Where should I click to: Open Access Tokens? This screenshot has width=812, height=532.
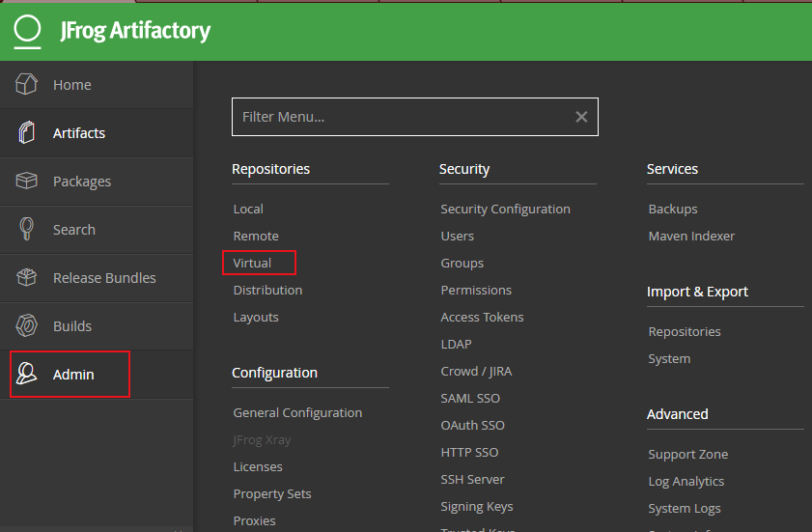482,317
